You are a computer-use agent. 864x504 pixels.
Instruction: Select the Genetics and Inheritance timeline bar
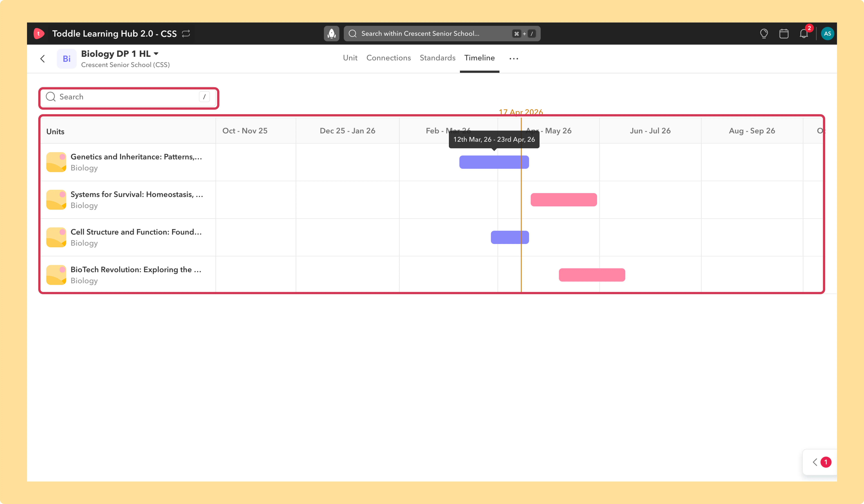click(494, 162)
